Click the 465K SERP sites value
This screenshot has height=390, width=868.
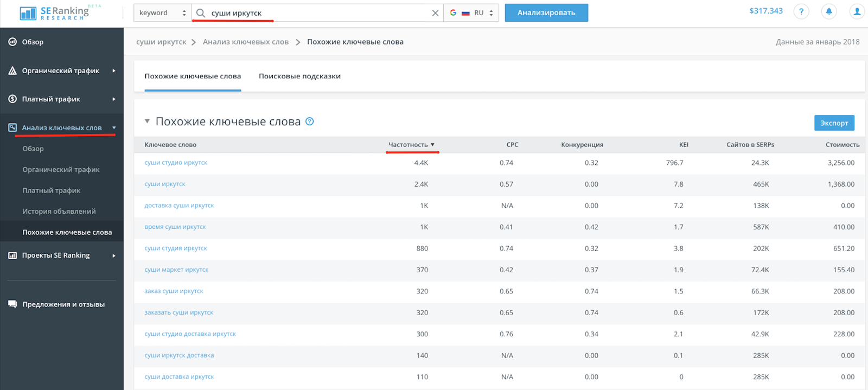point(761,184)
